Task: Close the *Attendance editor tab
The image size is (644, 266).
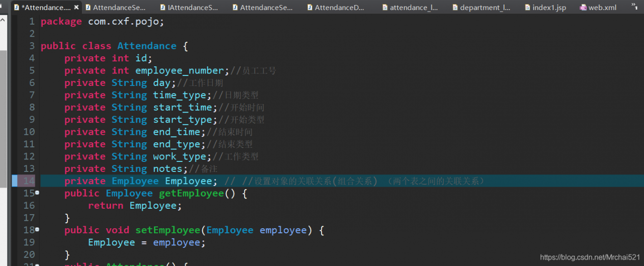Action: pyautogui.click(x=76, y=8)
